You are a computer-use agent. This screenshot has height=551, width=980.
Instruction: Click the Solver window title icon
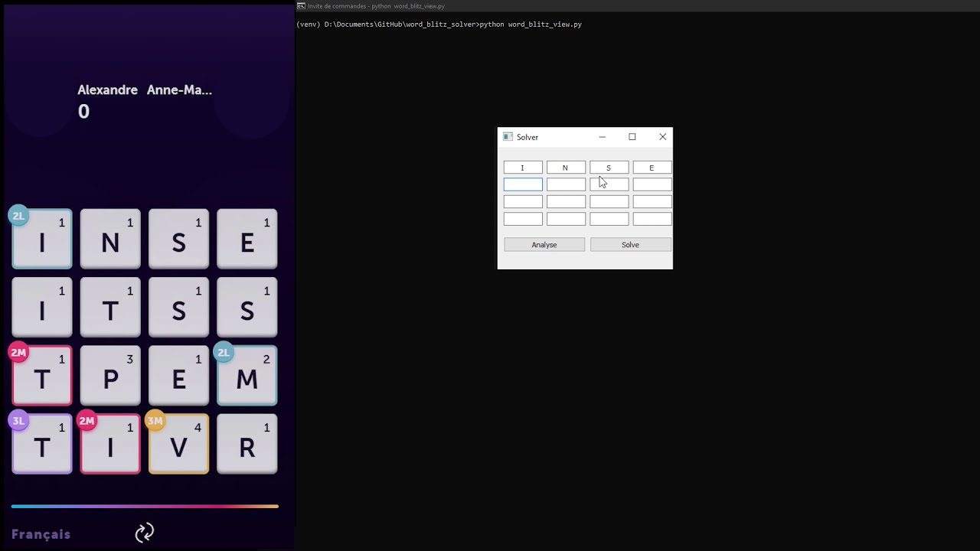(x=508, y=137)
